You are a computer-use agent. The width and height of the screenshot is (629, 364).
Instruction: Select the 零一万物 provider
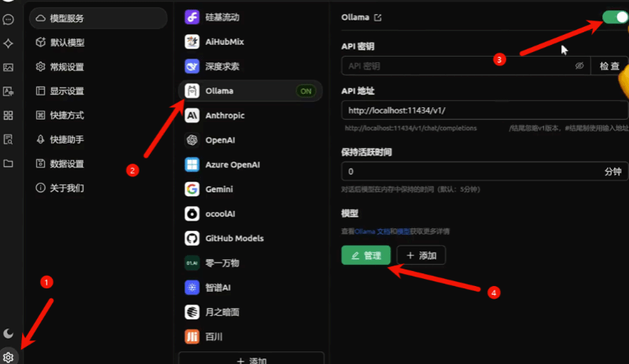click(x=251, y=263)
